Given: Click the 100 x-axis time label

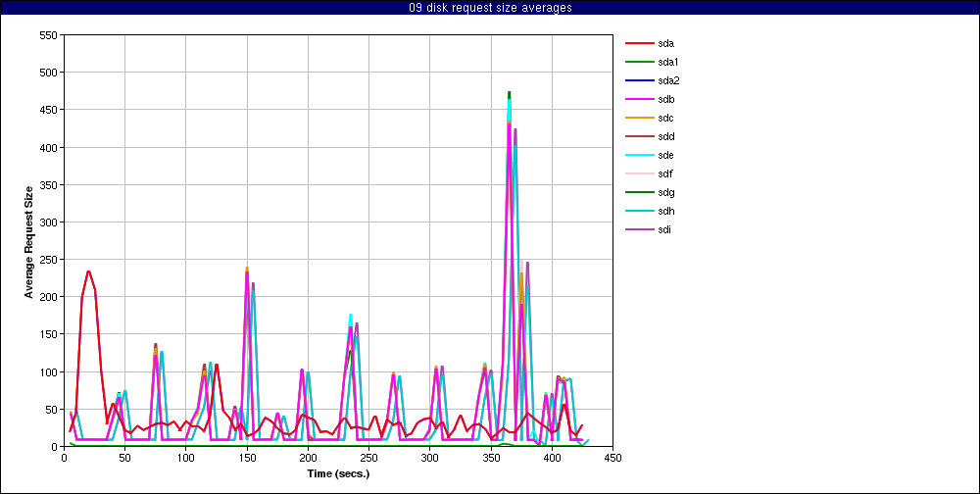Looking at the screenshot, I should pos(185,458).
